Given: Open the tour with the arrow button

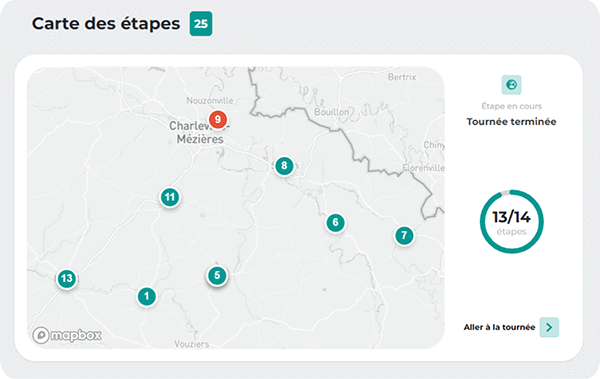Looking at the screenshot, I should tap(549, 327).
